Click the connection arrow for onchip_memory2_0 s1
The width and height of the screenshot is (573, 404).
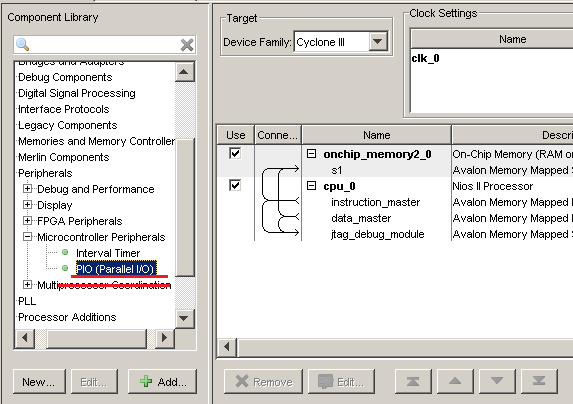coord(295,169)
